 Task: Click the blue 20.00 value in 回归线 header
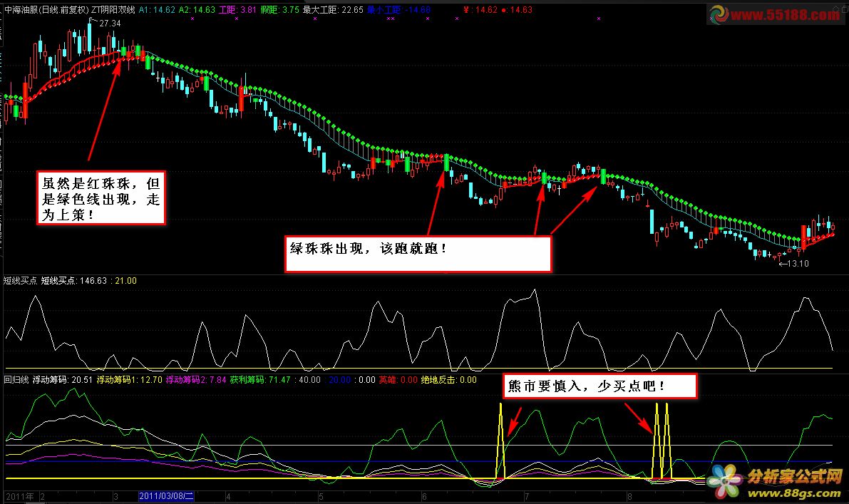[x=340, y=379]
